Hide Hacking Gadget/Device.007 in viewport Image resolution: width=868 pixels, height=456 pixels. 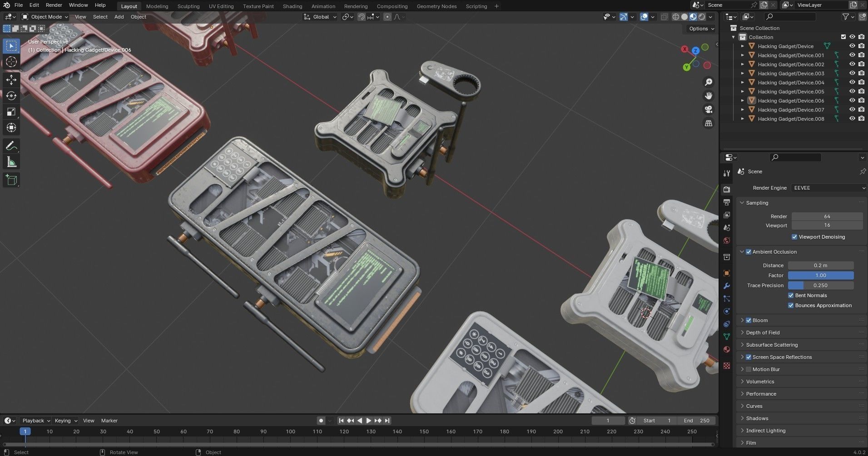[852, 109]
